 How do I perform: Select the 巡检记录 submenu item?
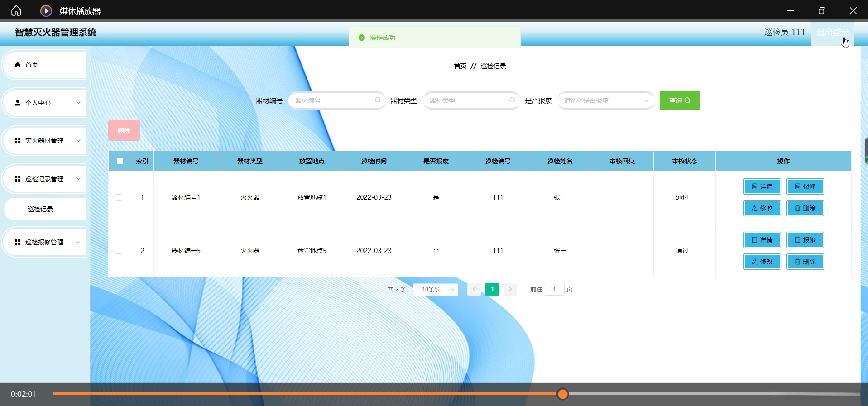tap(45, 209)
